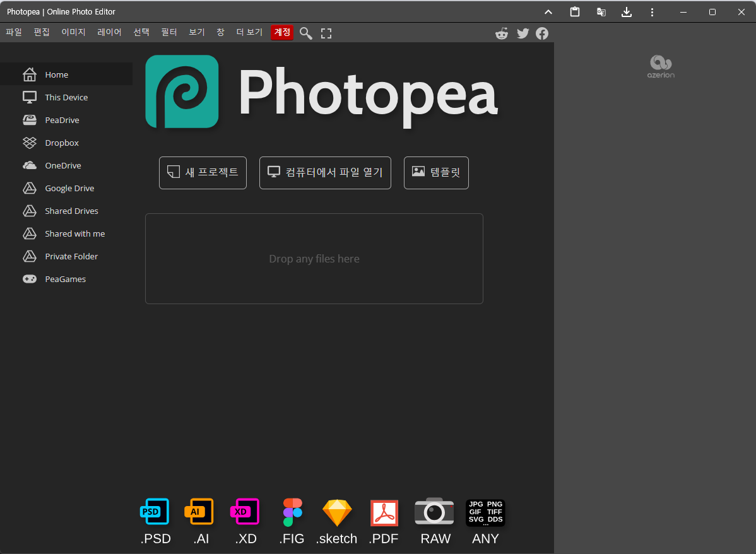Click the Shared with me icon

coord(30,233)
